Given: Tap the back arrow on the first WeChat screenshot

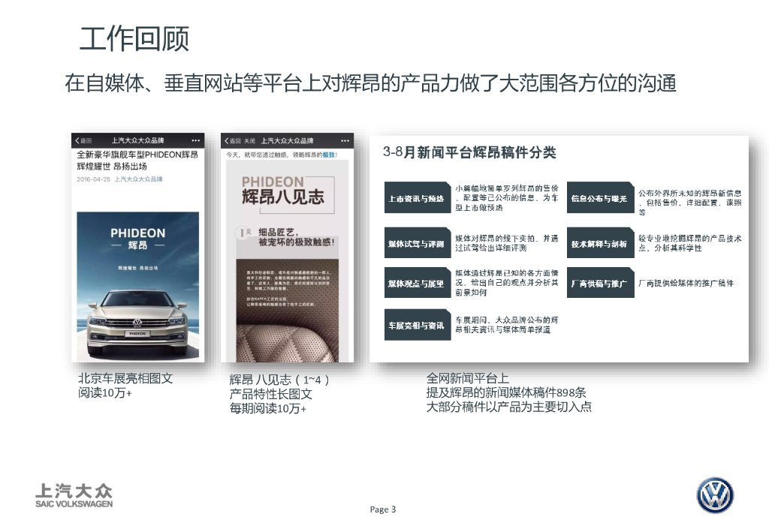Looking at the screenshot, I should coord(77,140).
